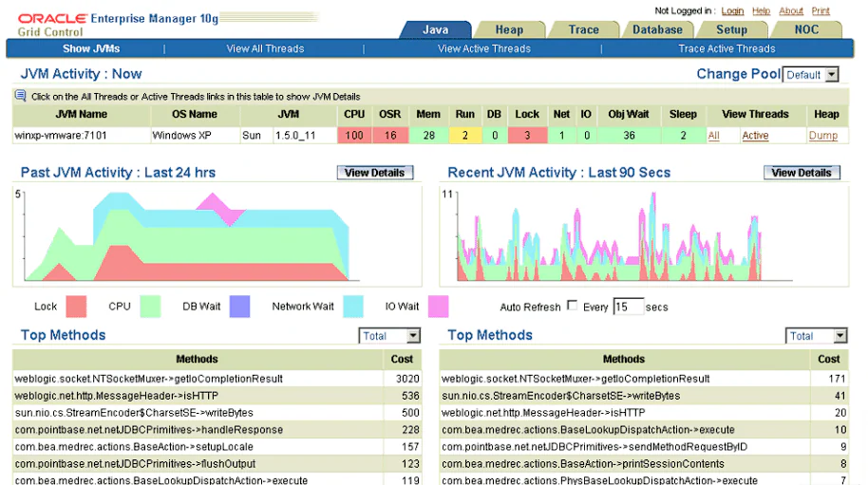Click the Network Wait cyan legend swatch
The image size is (868, 485).
click(x=353, y=307)
